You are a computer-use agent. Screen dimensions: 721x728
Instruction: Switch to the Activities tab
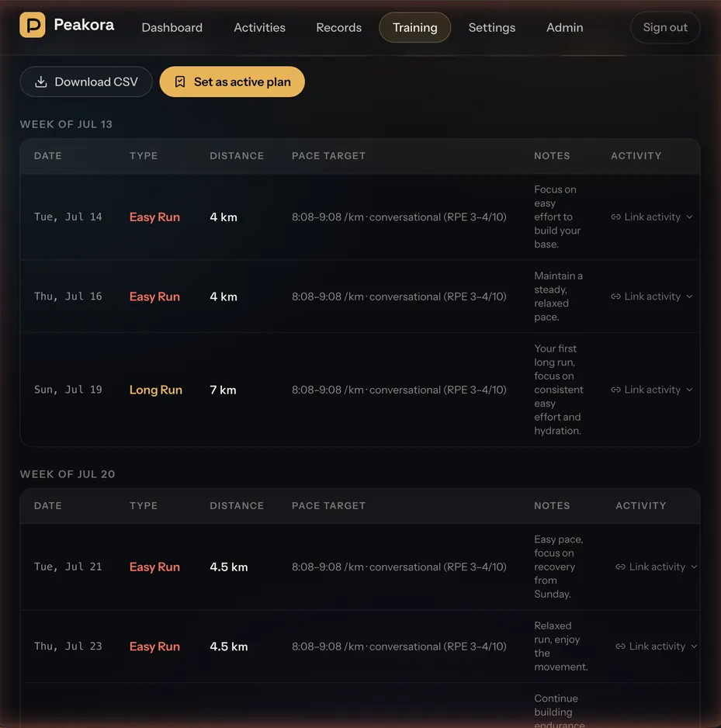259,27
